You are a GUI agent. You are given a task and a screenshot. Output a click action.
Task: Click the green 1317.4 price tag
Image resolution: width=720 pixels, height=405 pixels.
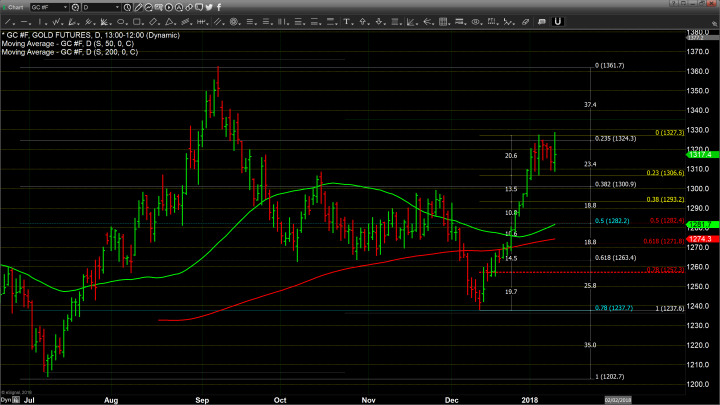(x=702, y=155)
